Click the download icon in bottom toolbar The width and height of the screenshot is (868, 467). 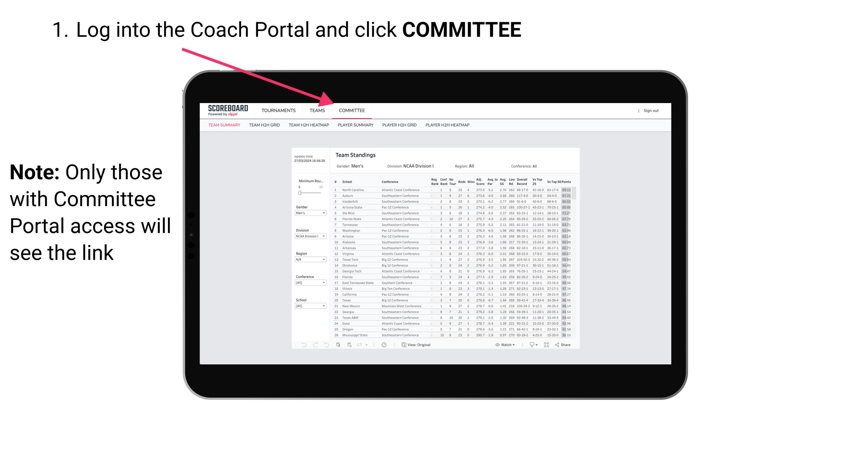coord(530,345)
